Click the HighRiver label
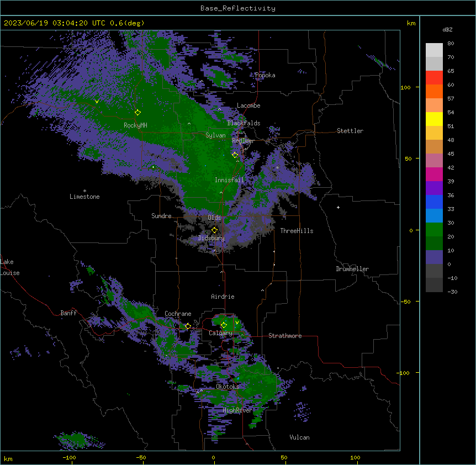This screenshot has width=476, height=465. point(237,410)
